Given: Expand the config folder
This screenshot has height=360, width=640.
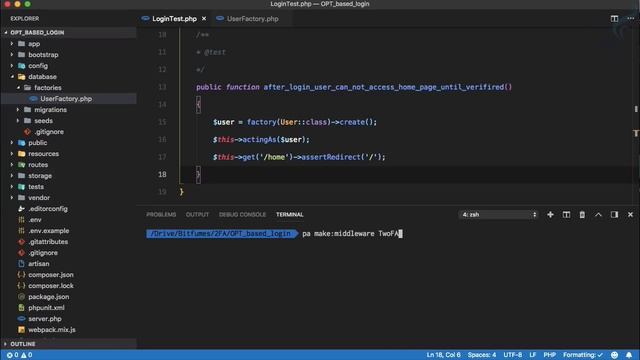Looking at the screenshot, I should (38, 66).
